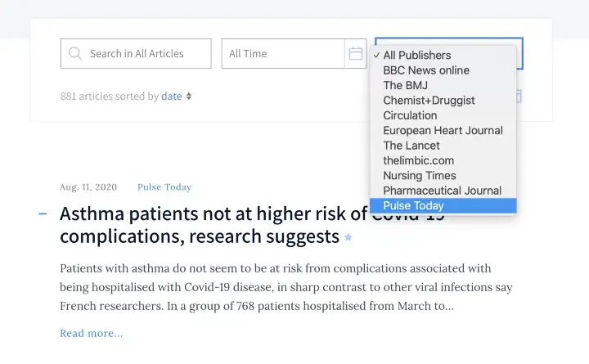Click the article summary paragraph
Viewport: 589px width, 364px height.
[x=286, y=287]
